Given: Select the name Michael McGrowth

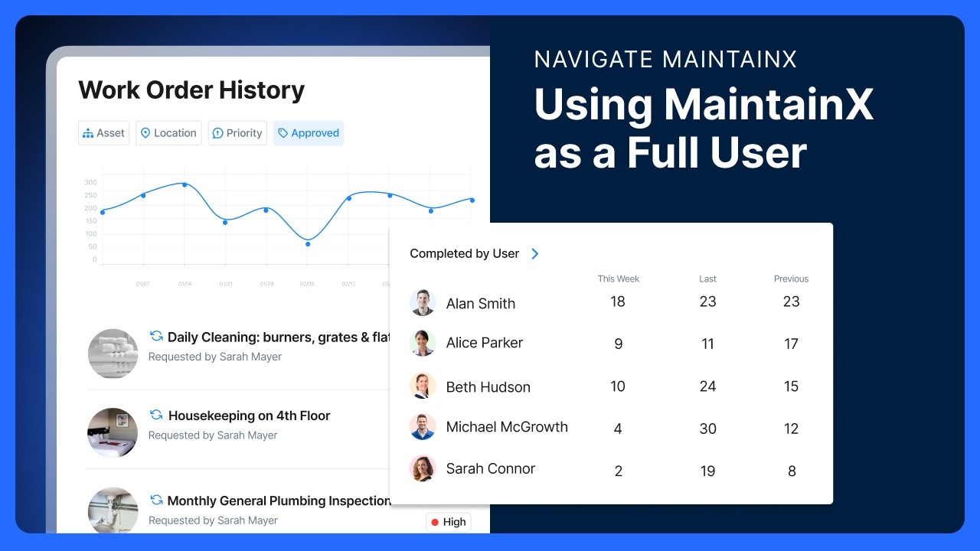Looking at the screenshot, I should pos(507,427).
